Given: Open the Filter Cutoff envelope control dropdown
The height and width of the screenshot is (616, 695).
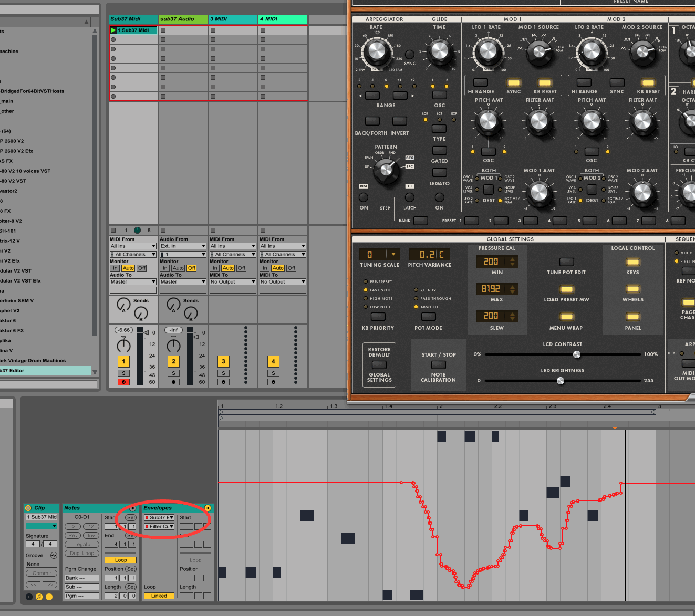Looking at the screenshot, I should (x=159, y=526).
